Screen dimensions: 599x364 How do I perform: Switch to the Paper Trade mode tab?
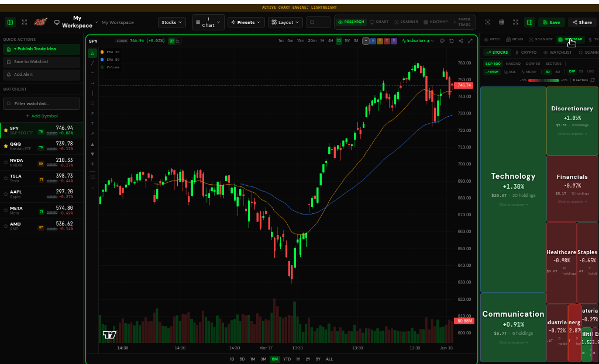462,22
